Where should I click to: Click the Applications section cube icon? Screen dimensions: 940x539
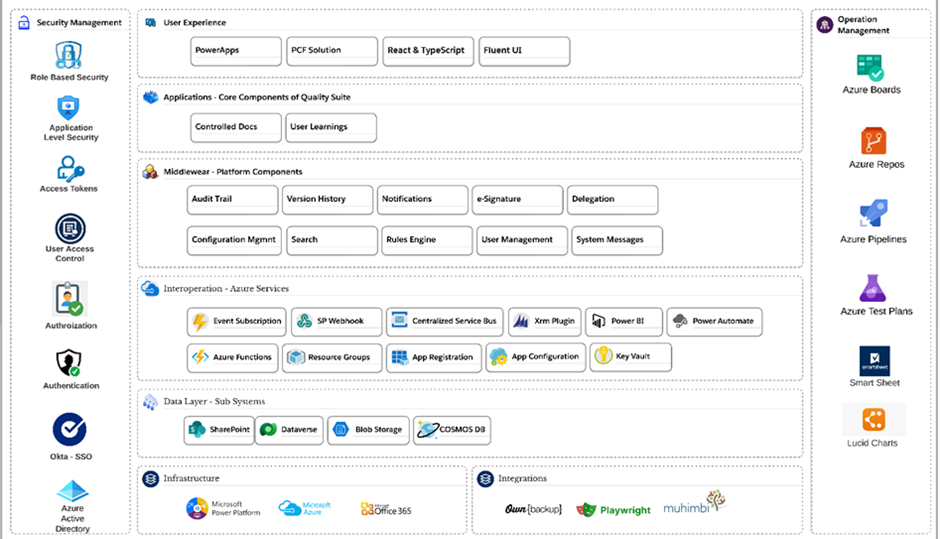point(150,97)
